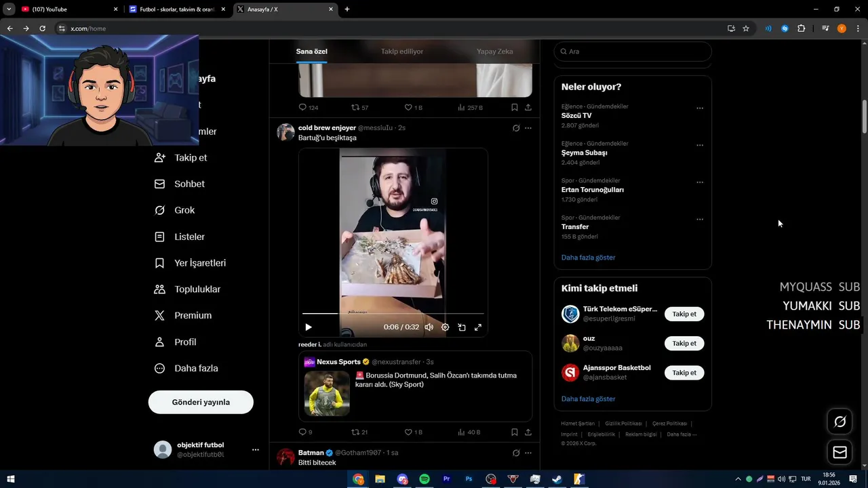The height and width of the screenshot is (488, 868).
Task: Open Steam from the taskbar
Action: tap(557, 479)
